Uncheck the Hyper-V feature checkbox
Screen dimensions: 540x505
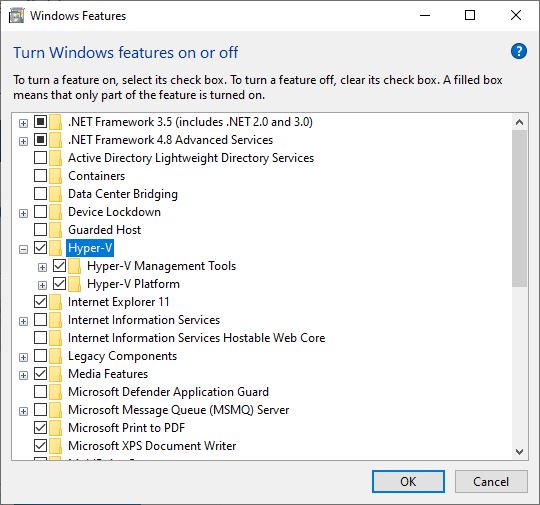(x=41, y=247)
